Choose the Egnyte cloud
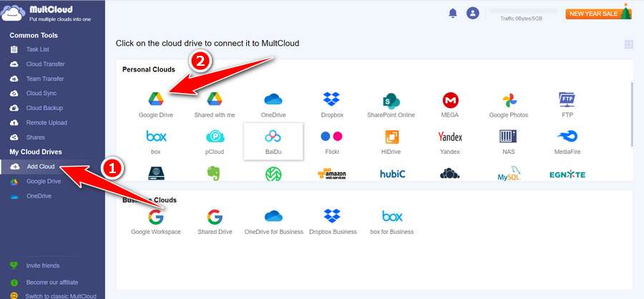 567,175
